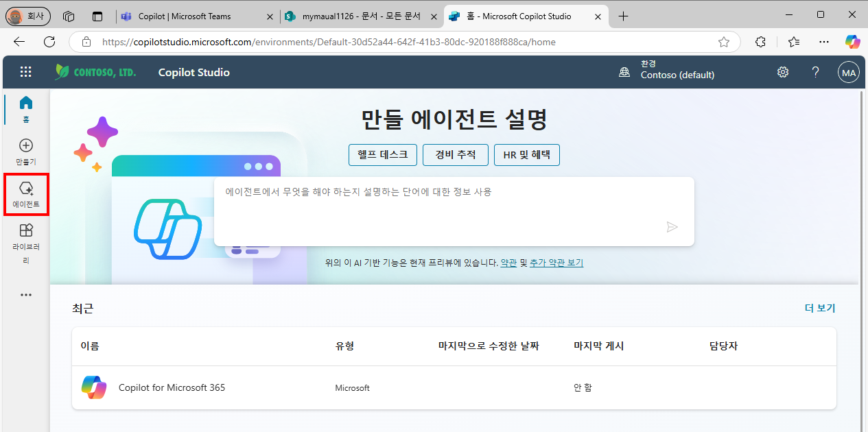View site information lock icon

86,42
